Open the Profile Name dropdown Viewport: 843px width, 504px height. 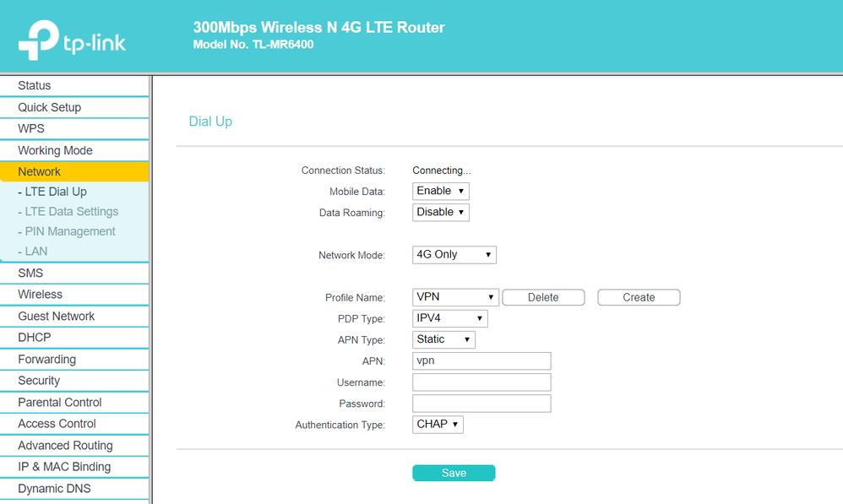455,297
